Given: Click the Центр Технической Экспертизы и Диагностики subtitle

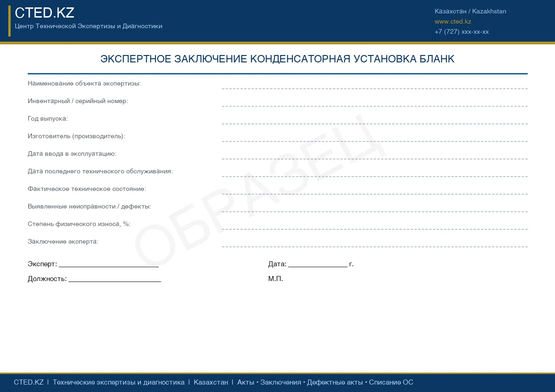Looking at the screenshot, I should pos(88,26).
